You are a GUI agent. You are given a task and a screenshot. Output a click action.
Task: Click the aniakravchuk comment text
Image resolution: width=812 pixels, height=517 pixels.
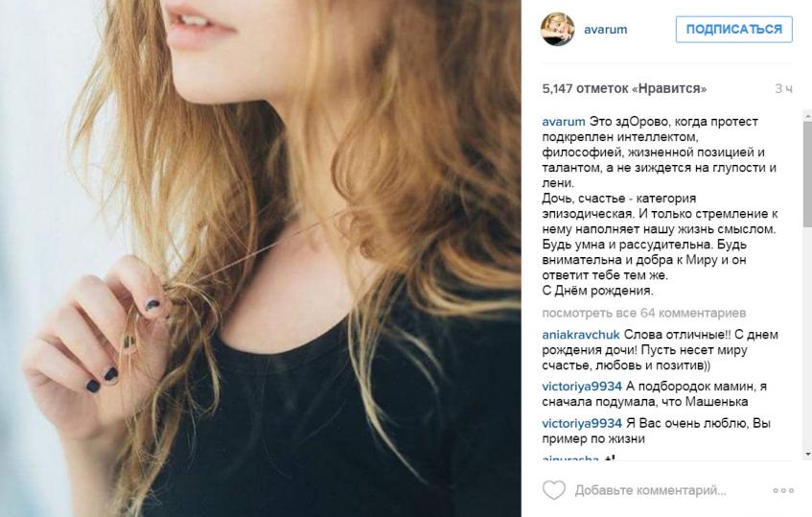(x=660, y=350)
